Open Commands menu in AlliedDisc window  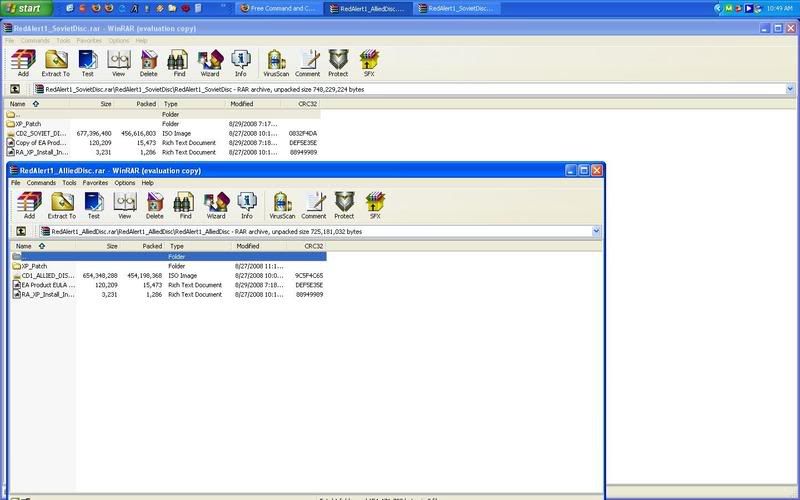(41, 183)
